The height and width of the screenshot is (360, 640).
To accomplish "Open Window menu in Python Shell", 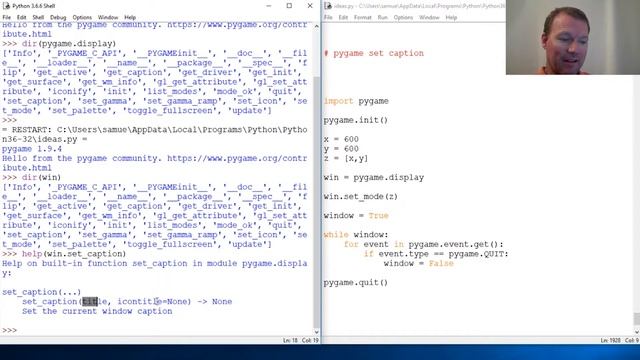I will point(108,18).
